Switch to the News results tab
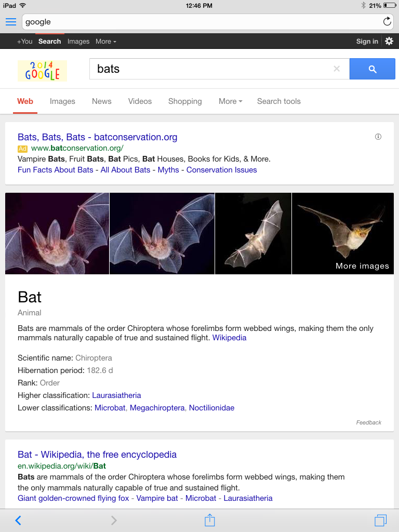 point(102,101)
